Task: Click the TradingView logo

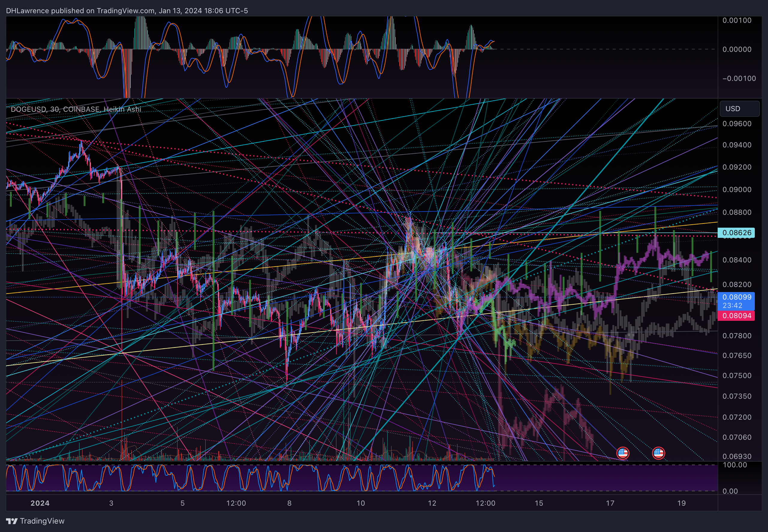Action: 35,521
